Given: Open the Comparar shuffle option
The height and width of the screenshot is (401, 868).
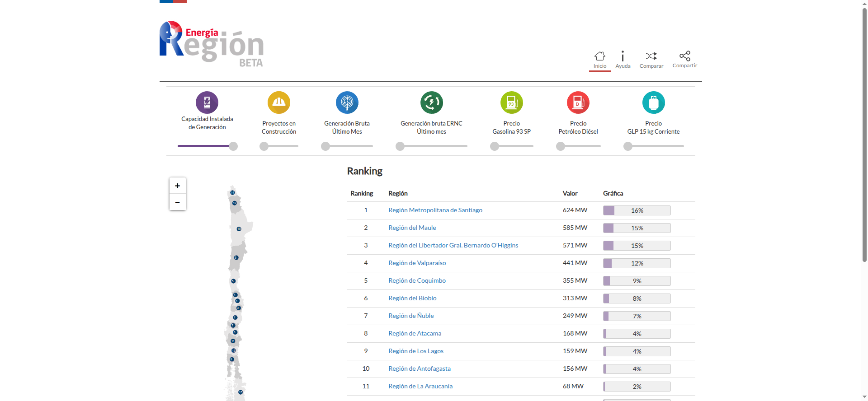Looking at the screenshot, I should (651, 60).
